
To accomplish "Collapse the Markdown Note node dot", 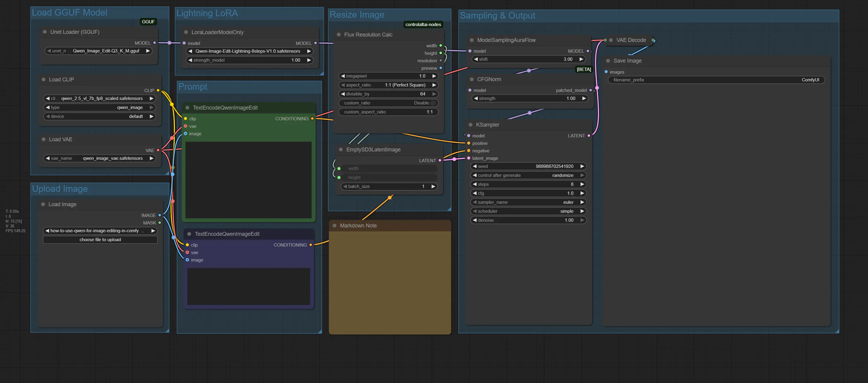I will tap(335, 226).
